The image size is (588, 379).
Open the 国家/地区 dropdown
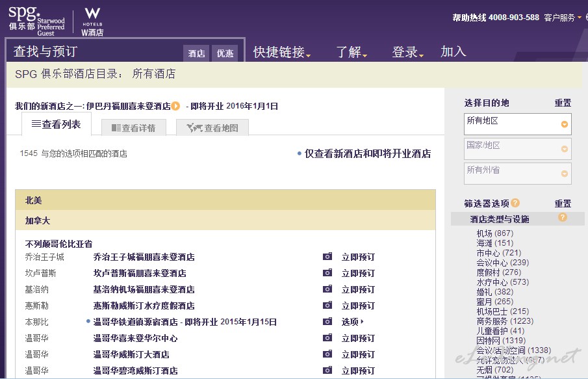[517, 149]
